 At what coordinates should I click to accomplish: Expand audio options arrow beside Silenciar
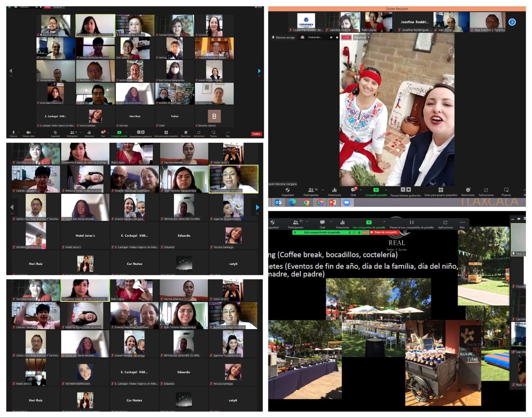point(19,132)
